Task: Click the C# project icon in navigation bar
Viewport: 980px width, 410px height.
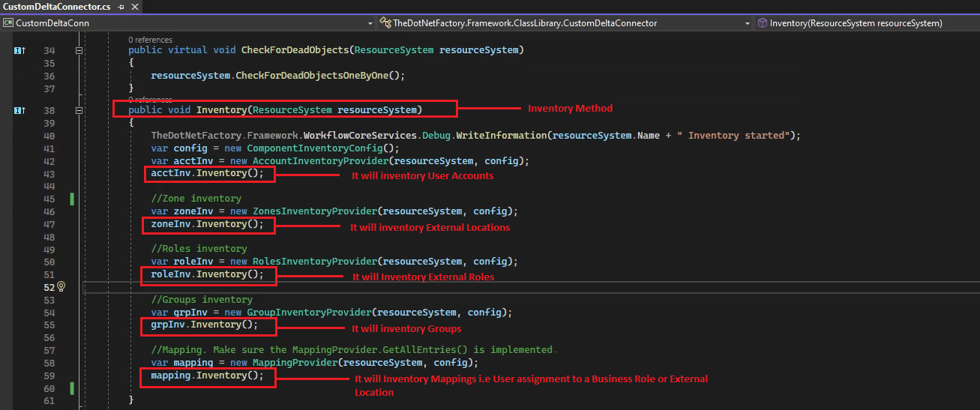Action: 8,23
